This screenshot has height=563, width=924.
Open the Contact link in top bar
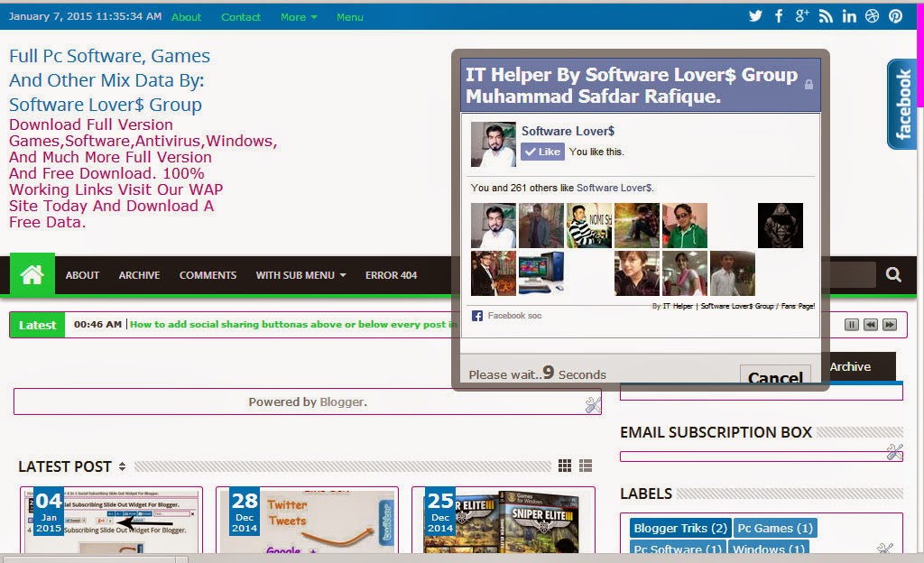coord(240,17)
